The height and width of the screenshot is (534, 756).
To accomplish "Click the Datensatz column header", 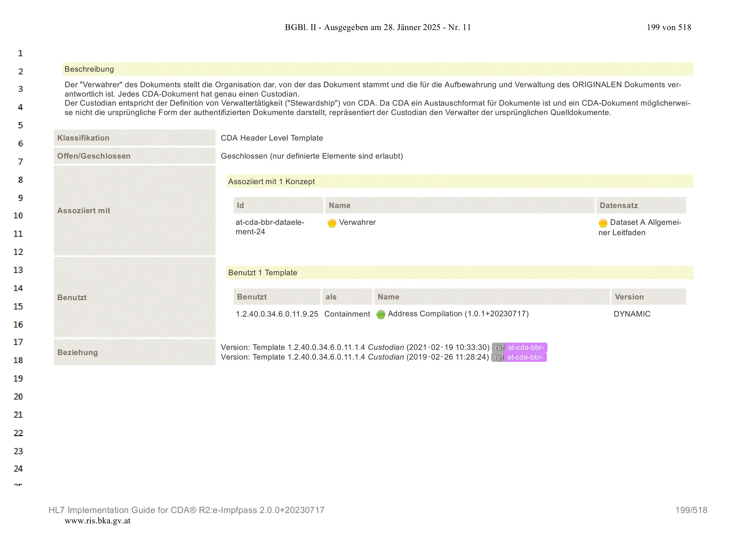I will tap(641, 205).
